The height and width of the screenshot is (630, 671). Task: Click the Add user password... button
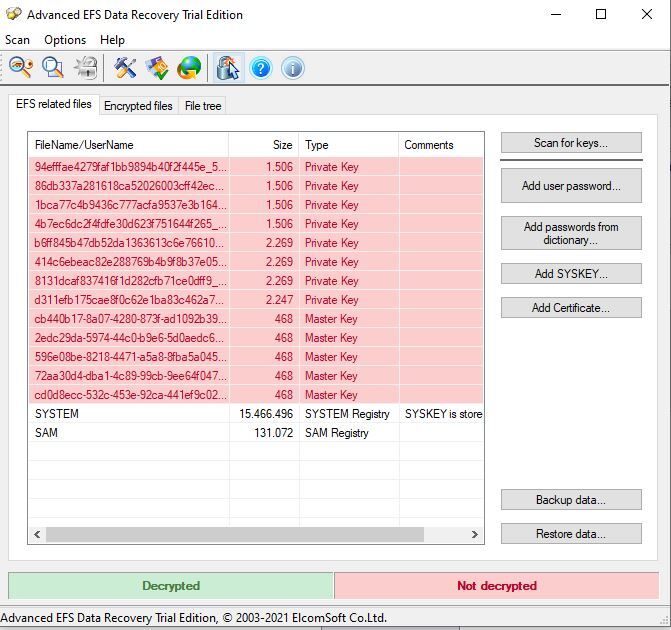[x=571, y=186]
